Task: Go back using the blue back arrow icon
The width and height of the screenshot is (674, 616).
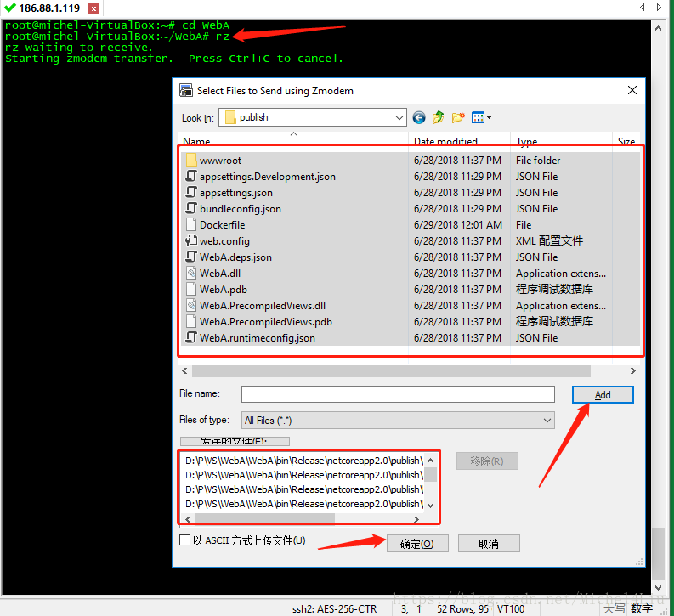Action: pos(419,117)
